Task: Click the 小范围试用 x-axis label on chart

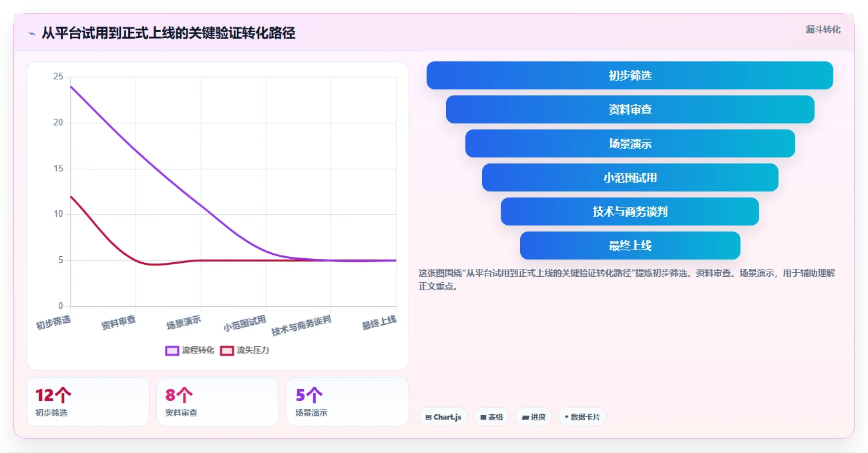Action: coord(245,324)
